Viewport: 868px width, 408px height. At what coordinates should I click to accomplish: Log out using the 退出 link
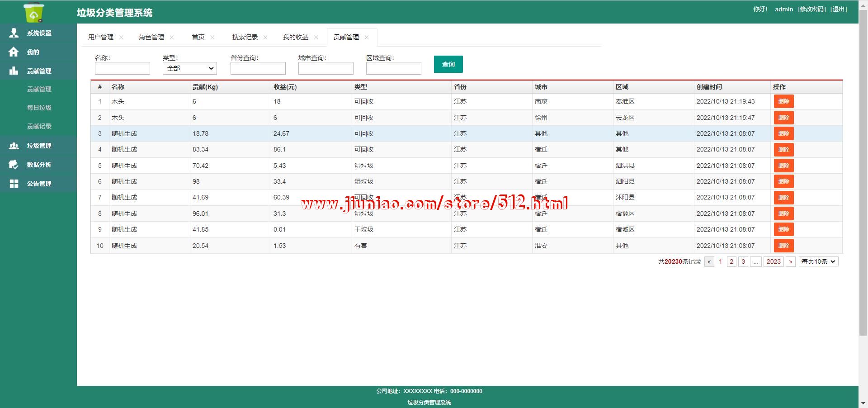pyautogui.click(x=839, y=9)
